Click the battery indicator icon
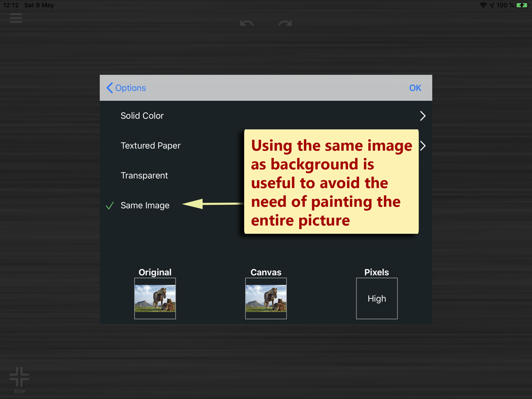The image size is (532, 399). pyautogui.click(x=521, y=5)
